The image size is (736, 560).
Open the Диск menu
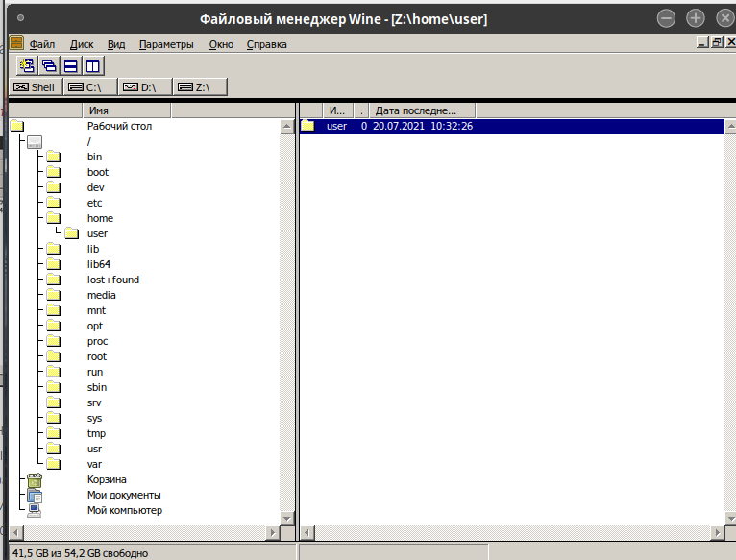(82, 44)
